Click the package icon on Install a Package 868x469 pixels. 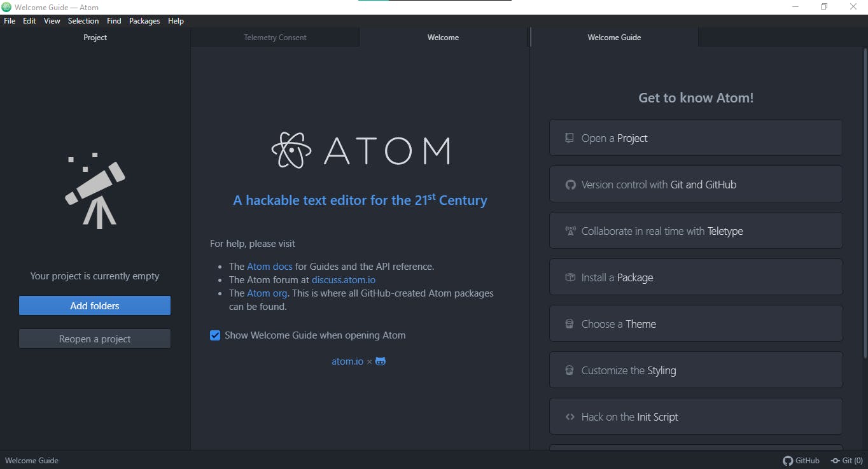570,277
